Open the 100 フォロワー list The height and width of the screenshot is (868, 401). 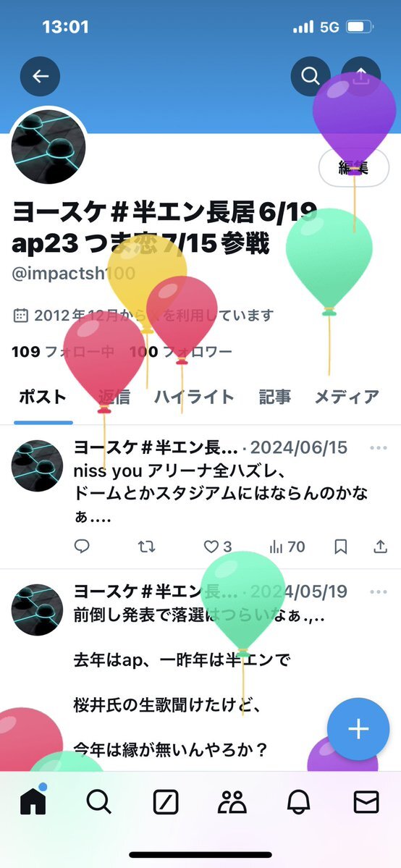[180, 352]
